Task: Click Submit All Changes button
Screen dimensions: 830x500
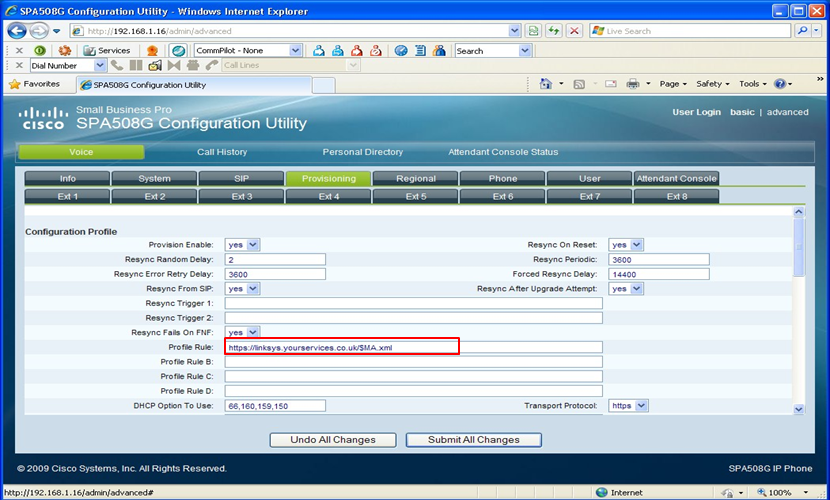Action: point(474,440)
